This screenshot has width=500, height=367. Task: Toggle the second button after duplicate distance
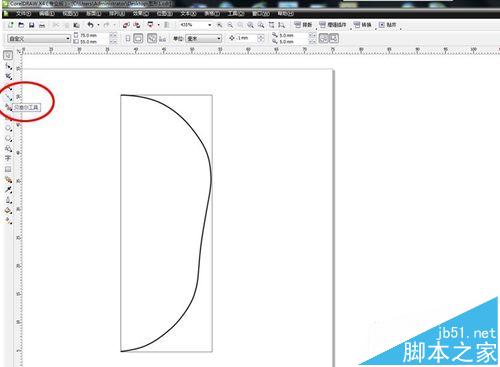334,38
